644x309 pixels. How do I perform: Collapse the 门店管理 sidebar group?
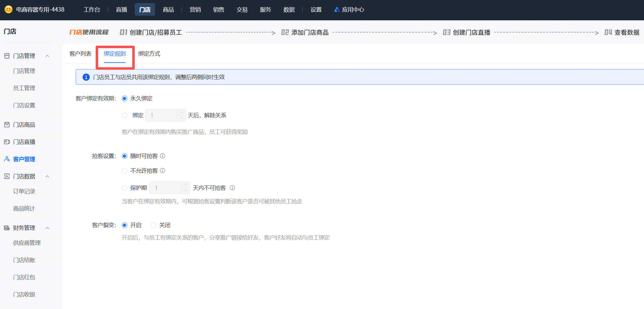tap(48, 56)
